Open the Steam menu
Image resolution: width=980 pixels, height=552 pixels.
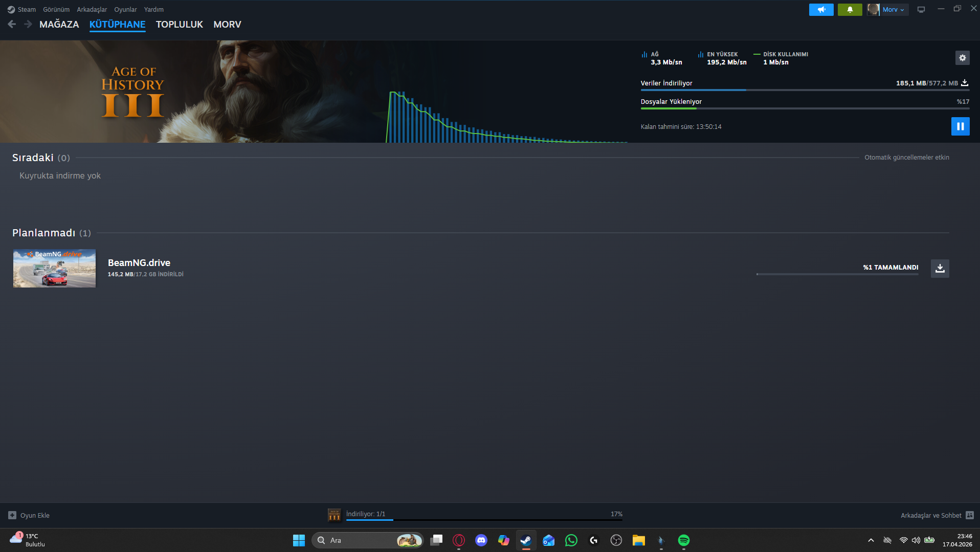coord(22,9)
